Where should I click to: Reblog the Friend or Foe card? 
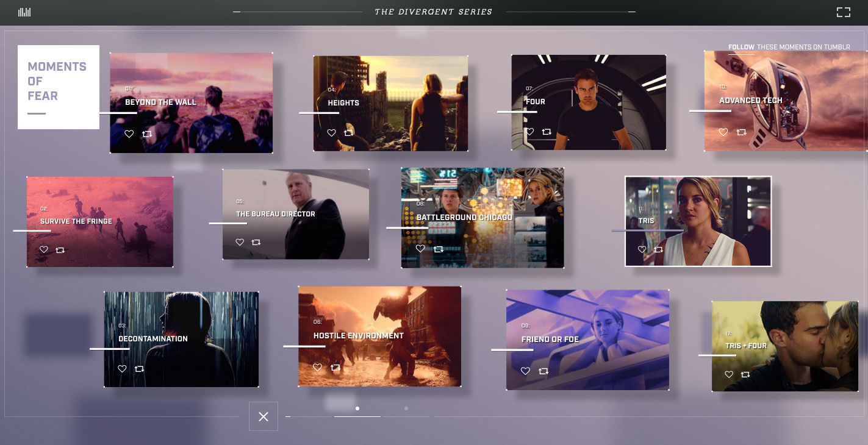coord(543,371)
